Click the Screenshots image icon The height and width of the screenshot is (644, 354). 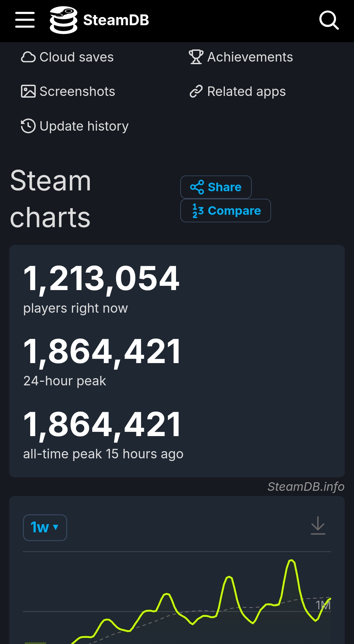28,92
